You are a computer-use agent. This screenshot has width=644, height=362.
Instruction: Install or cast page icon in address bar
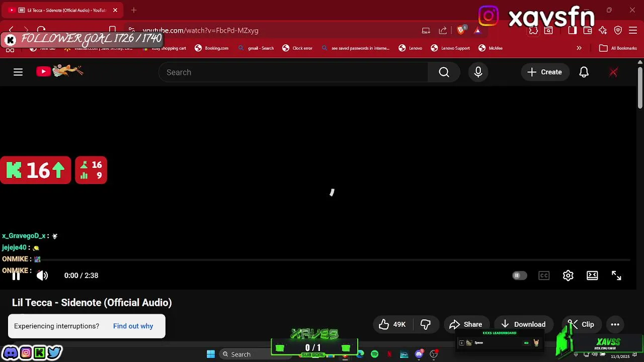tap(426, 31)
